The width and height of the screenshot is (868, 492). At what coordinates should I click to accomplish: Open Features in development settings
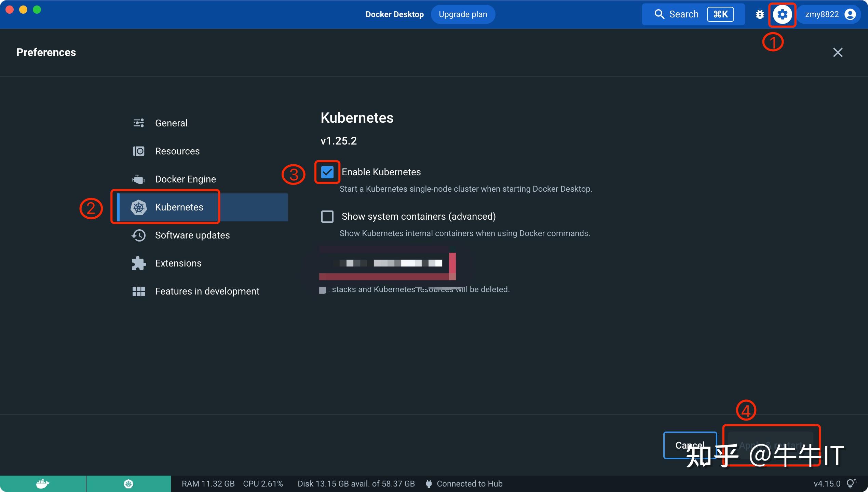pyautogui.click(x=207, y=291)
